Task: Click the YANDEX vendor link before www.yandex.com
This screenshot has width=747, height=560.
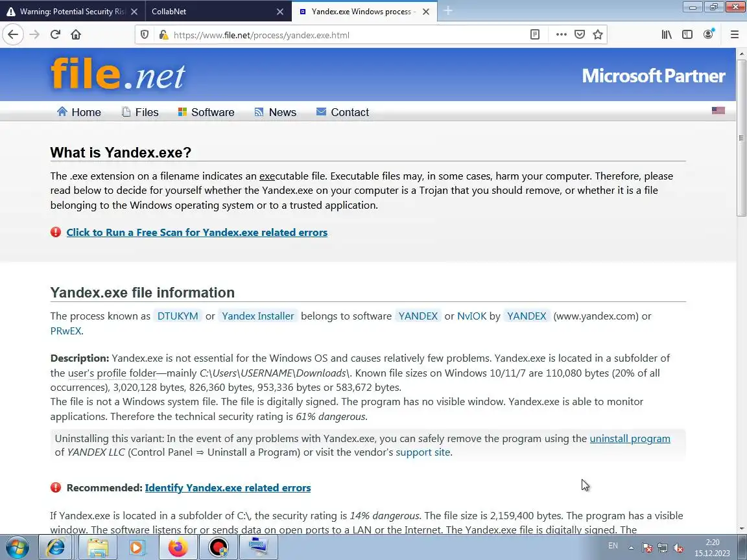Action: [x=527, y=316]
